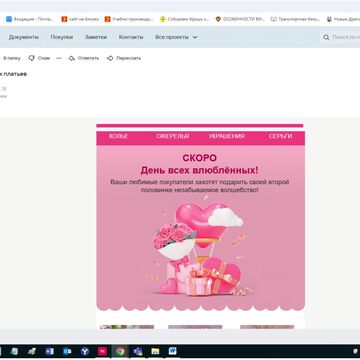Screen dimensions: 360x360
Task: Open the ОЖЕРЕЛЬЯ category in the email
Action: (173, 136)
